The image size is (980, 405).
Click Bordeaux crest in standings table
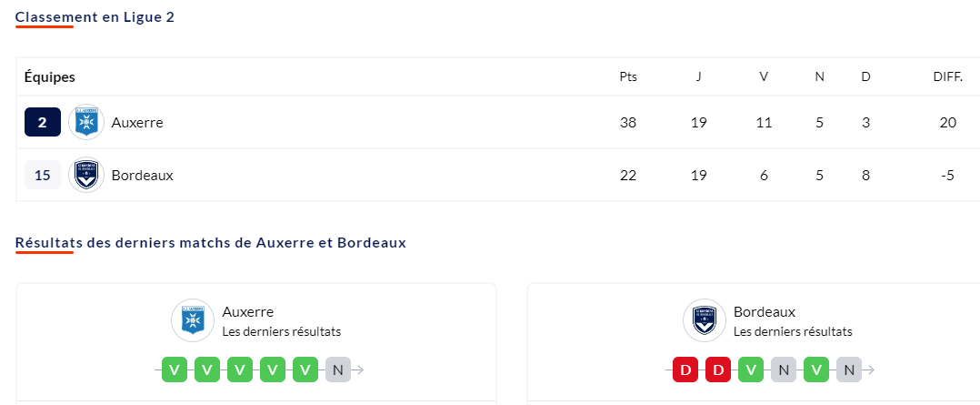[x=86, y=176]
